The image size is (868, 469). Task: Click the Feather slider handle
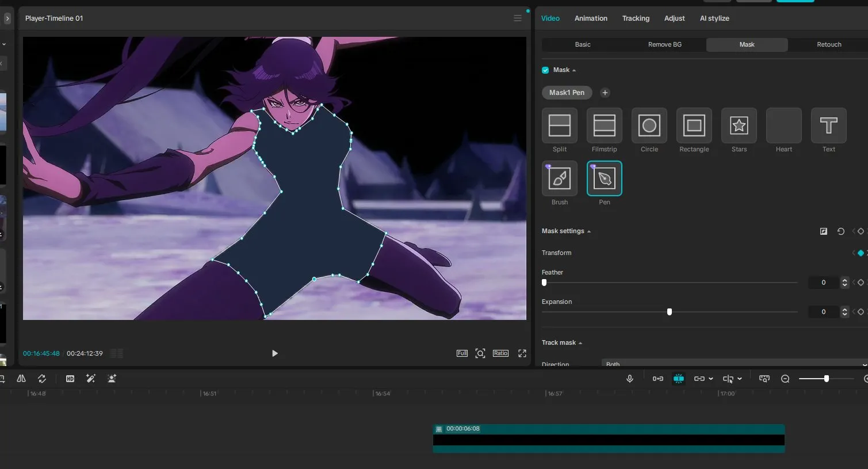pyautogui.click(x=544, y=283)
